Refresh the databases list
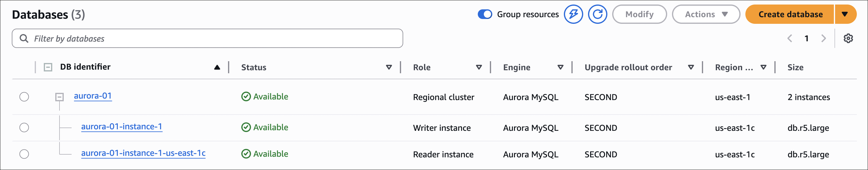 [597, 14]
